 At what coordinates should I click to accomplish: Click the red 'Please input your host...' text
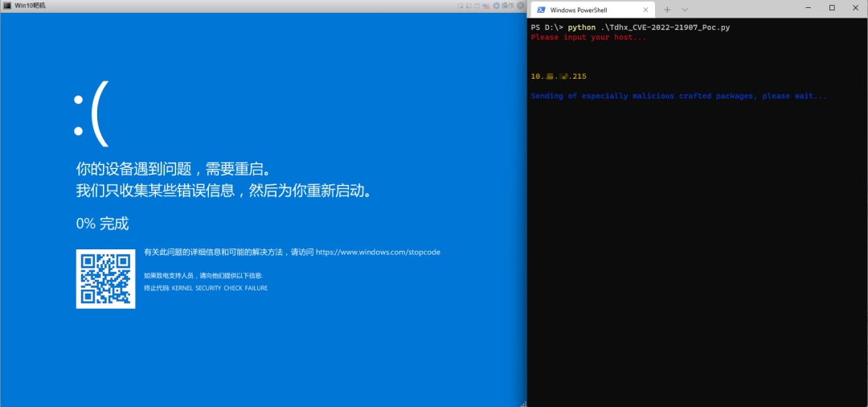[588, 37]
